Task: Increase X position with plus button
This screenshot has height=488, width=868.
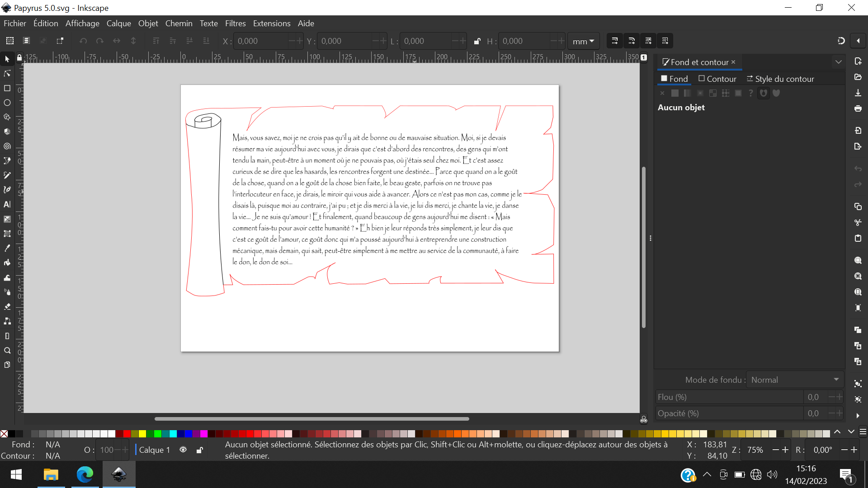Action: click(x=299, y=41)
